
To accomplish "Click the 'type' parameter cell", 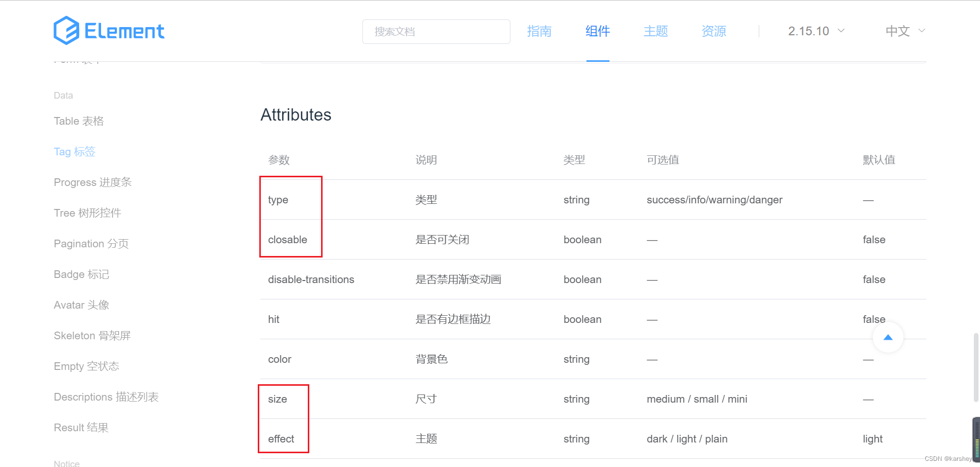I will 278,200.
